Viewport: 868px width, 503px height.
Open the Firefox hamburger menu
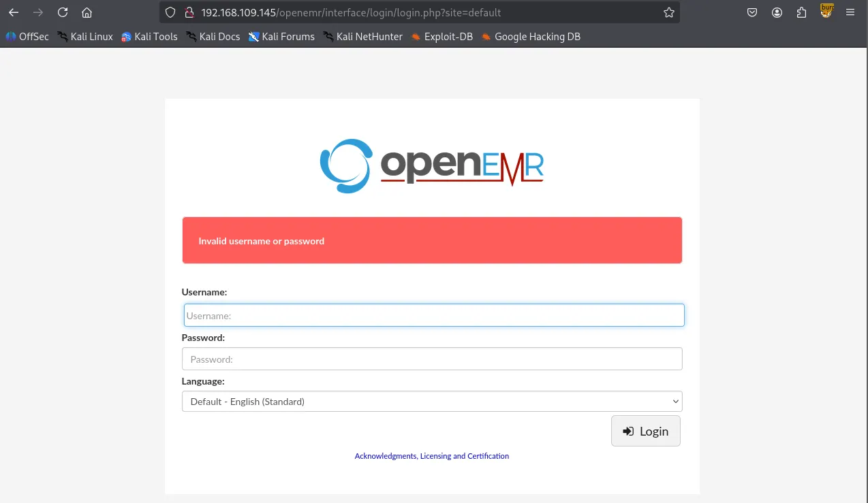(850, 12)
